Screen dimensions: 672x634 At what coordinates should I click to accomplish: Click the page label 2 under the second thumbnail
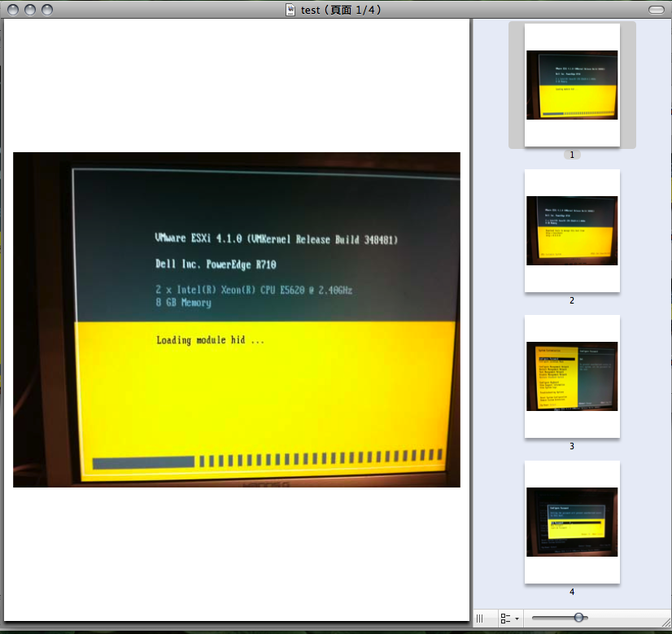pyautogui.click(x=572, y=300)
